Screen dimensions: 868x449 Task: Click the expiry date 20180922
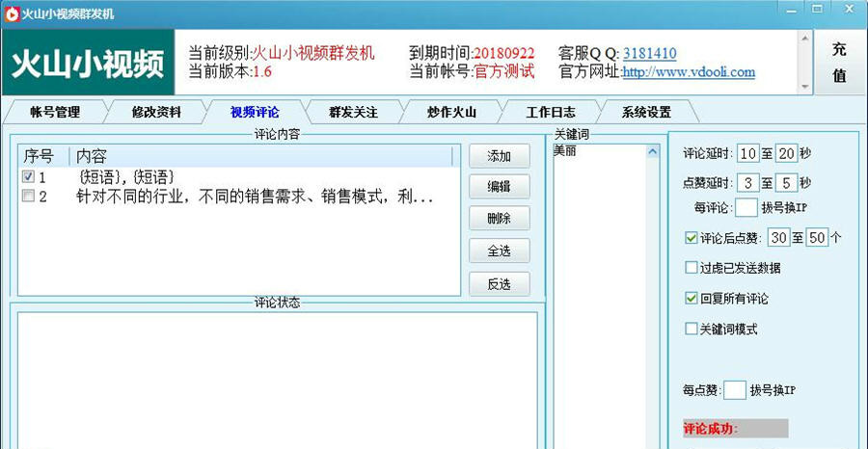(504, 54)
